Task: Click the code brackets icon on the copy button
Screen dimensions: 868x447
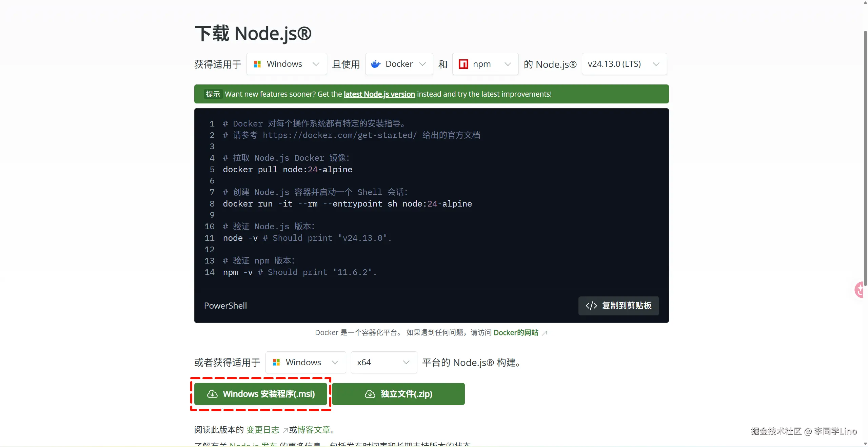Action: pyautogui.click(x=591, y=306)
